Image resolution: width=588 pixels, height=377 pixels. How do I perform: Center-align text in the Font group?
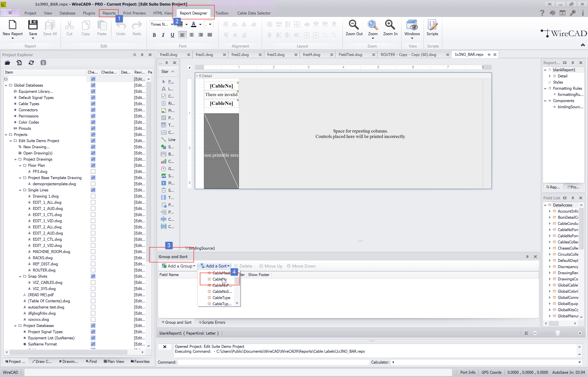pos(191,35)
